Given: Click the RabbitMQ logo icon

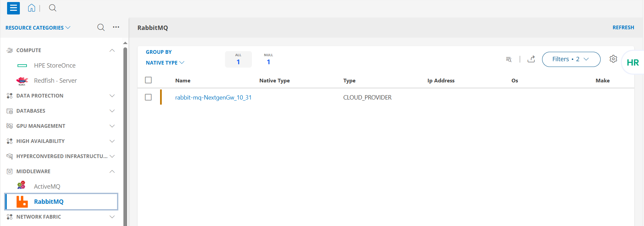Looking at the screenshot, I should (22, 202).
